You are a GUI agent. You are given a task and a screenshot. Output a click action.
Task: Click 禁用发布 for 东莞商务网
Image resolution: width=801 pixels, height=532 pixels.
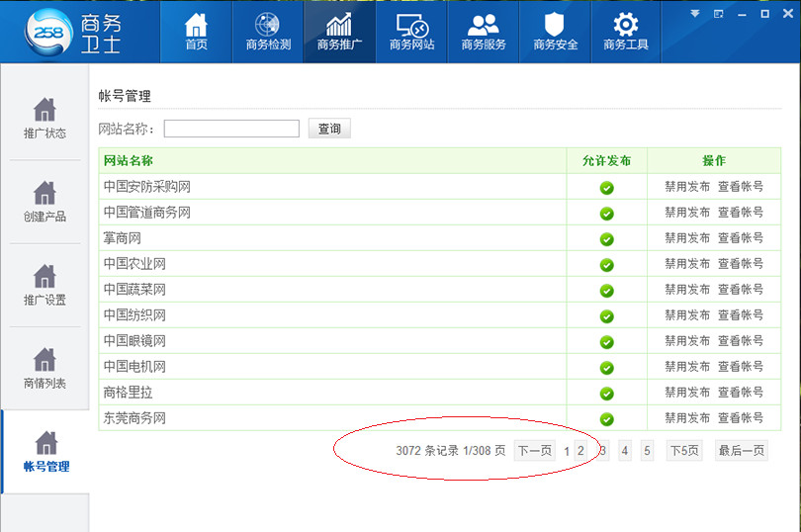687,418
